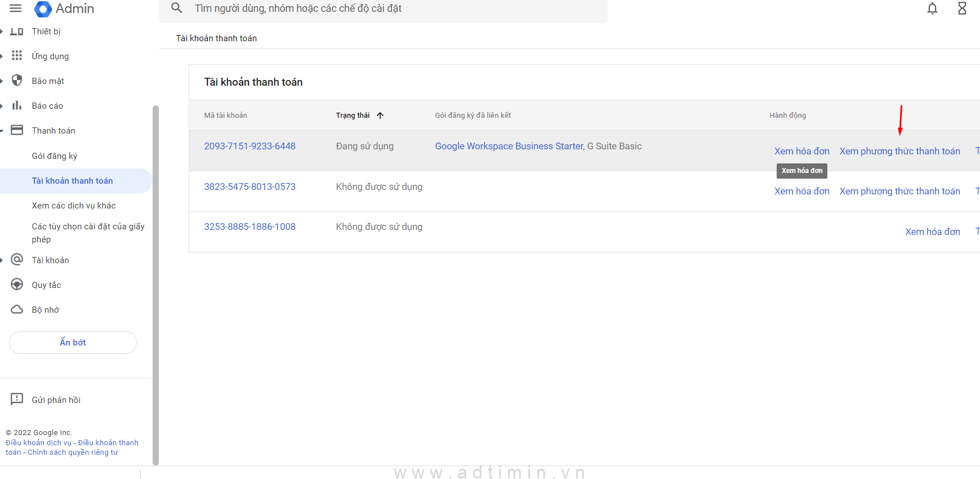Open Bảo mật in sidebar
This screenshot has width=980, height=479.
(48, 81)
